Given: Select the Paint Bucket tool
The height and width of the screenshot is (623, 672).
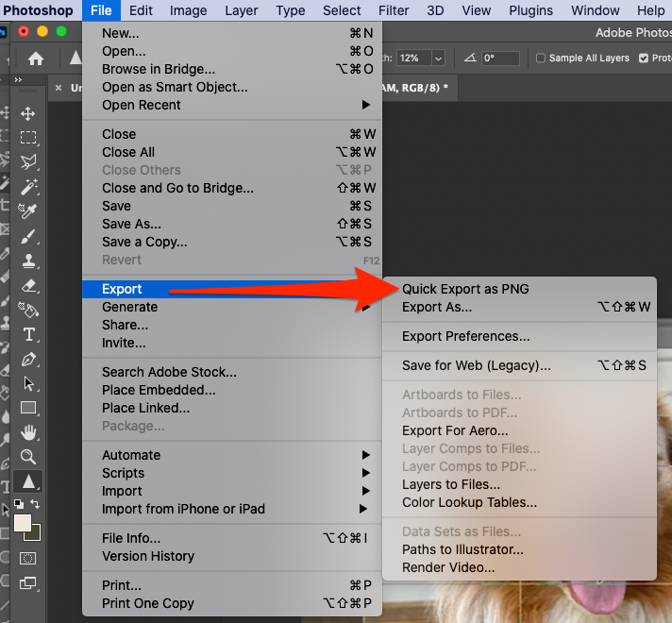Looking at the screenshot, I should coord(28,310).
